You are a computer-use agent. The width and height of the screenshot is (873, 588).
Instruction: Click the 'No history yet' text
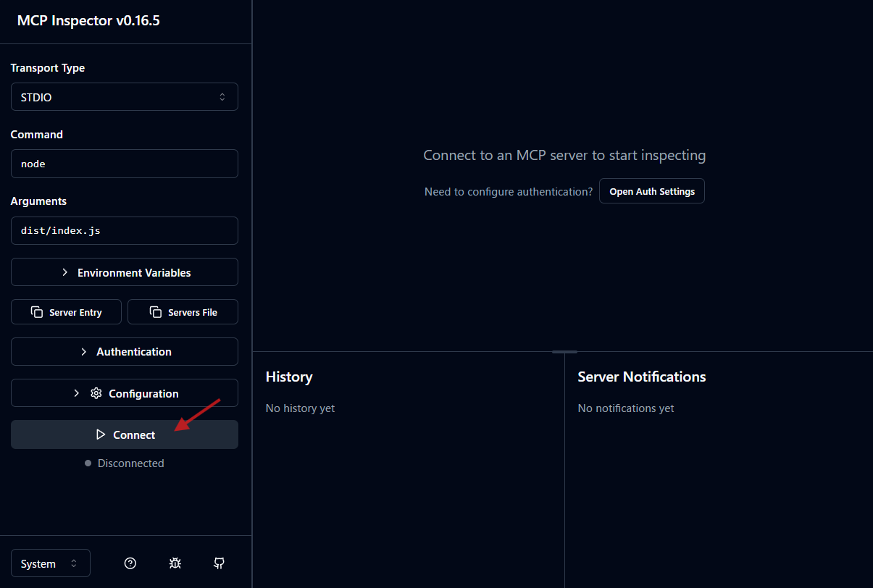click(300, 408)
